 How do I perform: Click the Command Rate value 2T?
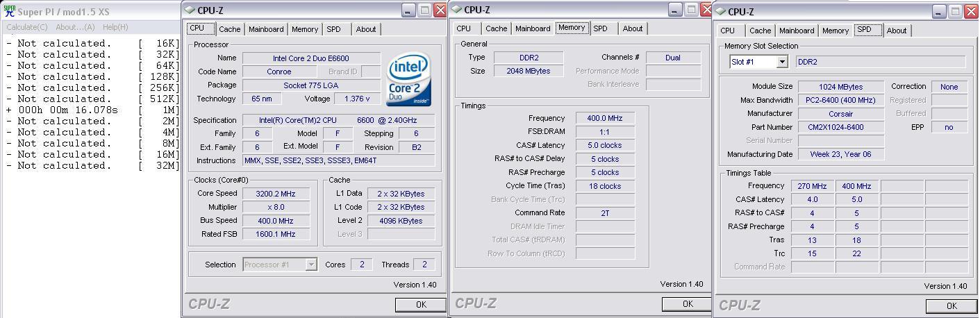(x=605, y=213)
